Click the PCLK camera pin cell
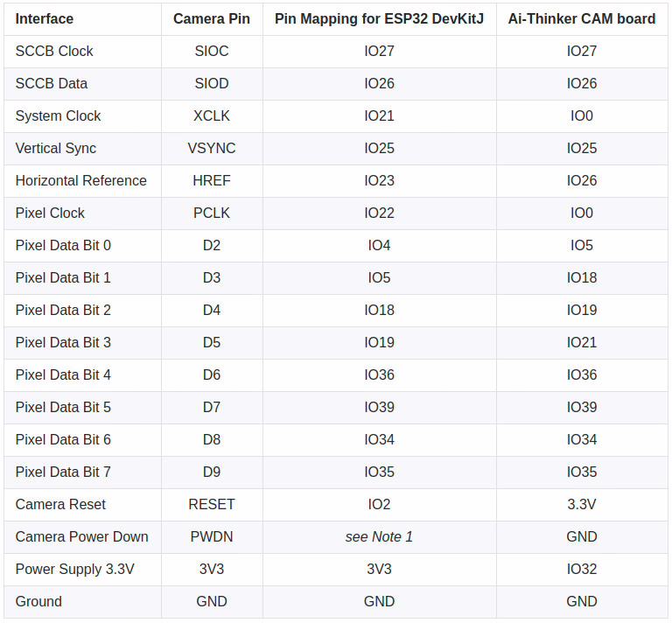The width and height of the screenshot is (672, 623). (x=212, y=213)
